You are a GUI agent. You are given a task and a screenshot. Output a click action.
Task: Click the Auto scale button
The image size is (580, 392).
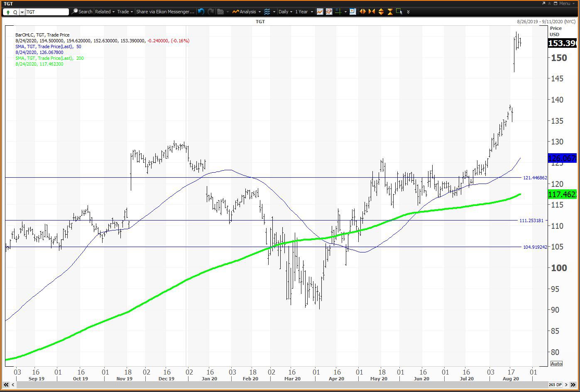pyautogui.click(x=556, y=364)
